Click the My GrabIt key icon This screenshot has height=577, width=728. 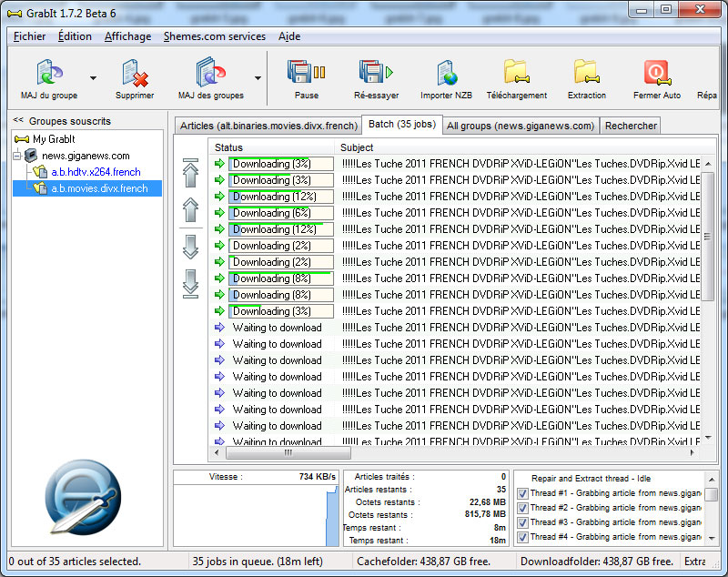click(x=22, y=139)
